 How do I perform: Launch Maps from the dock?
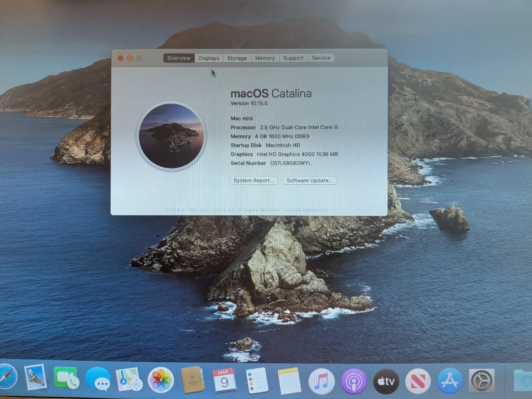coord(129,380)
